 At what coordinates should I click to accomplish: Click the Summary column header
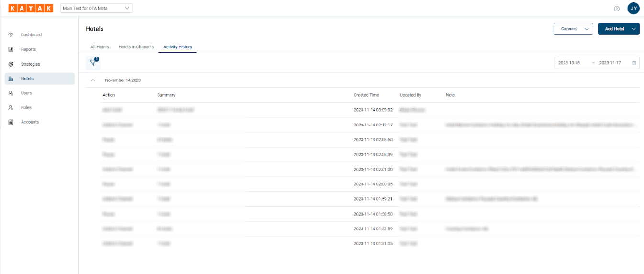[x=166, y=95]
